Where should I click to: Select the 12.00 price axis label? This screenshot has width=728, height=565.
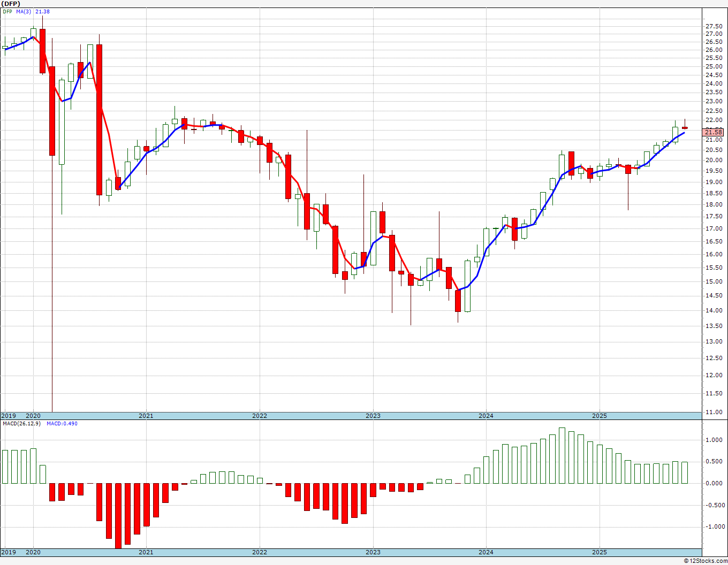714,375
